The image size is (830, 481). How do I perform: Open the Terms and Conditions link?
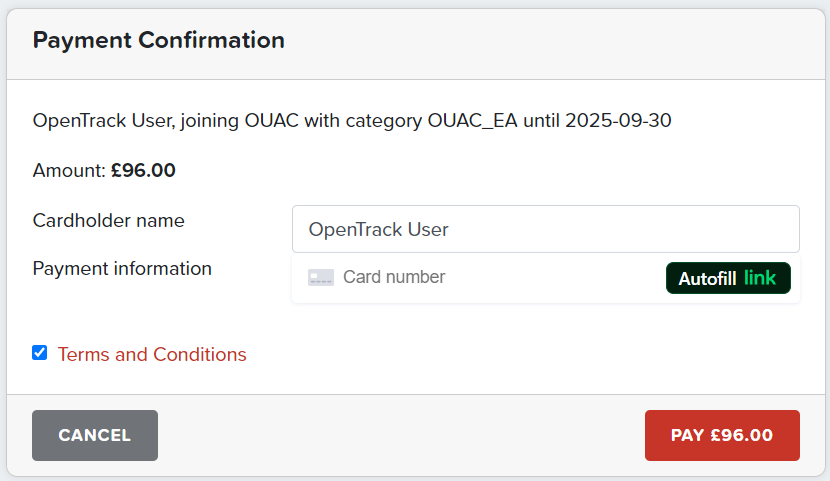(152, 355)
